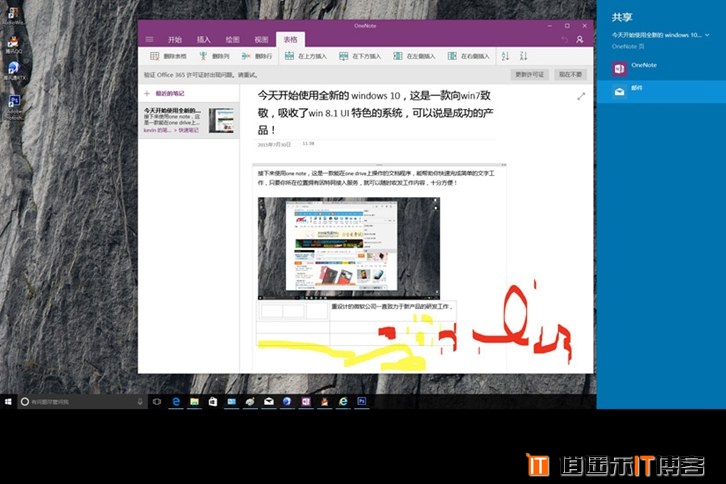This screenshot has height=484, width=726.
Task: Open the 视图 (View) tab
Action: click(262, 39)
